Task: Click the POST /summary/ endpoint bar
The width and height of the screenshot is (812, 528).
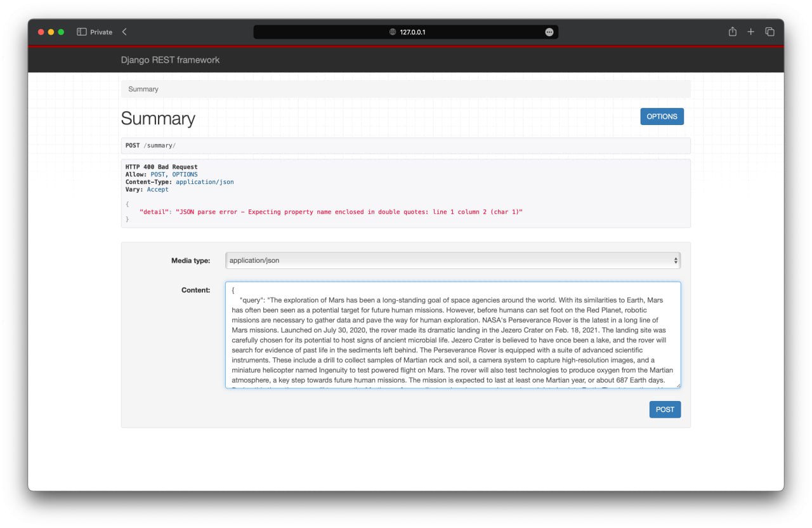Action: coord(152,145)
